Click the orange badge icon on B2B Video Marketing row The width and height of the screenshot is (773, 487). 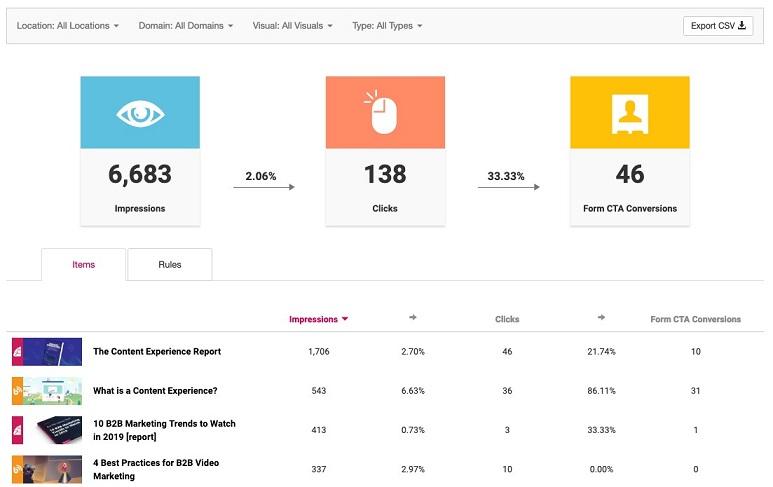tap(17, 469)
